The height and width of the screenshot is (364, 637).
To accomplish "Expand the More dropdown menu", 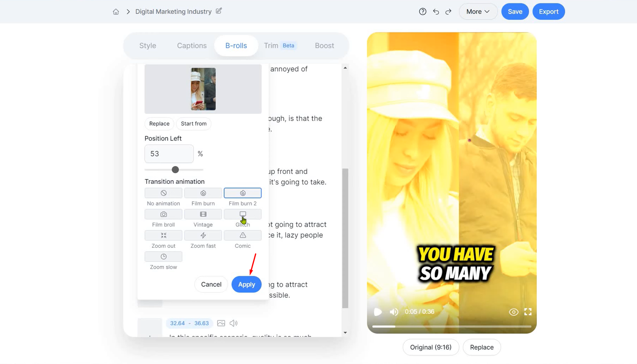I will [478, 12].
